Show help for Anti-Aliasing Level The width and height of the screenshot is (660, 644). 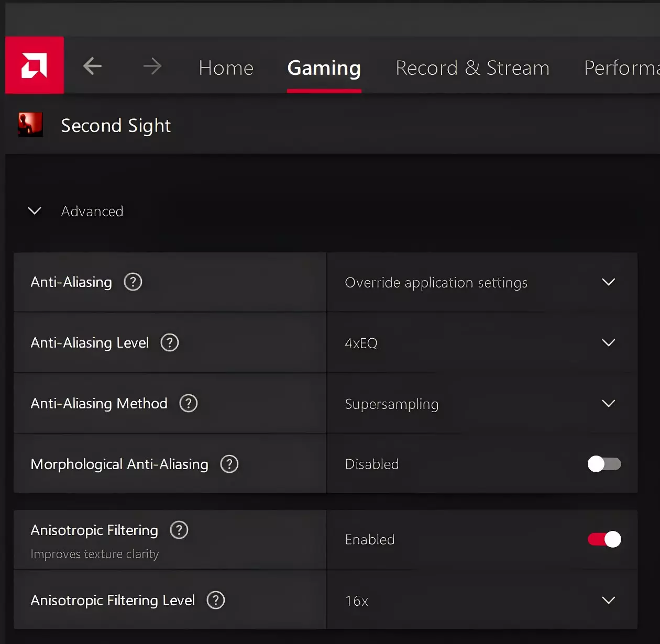coord(170,343)
